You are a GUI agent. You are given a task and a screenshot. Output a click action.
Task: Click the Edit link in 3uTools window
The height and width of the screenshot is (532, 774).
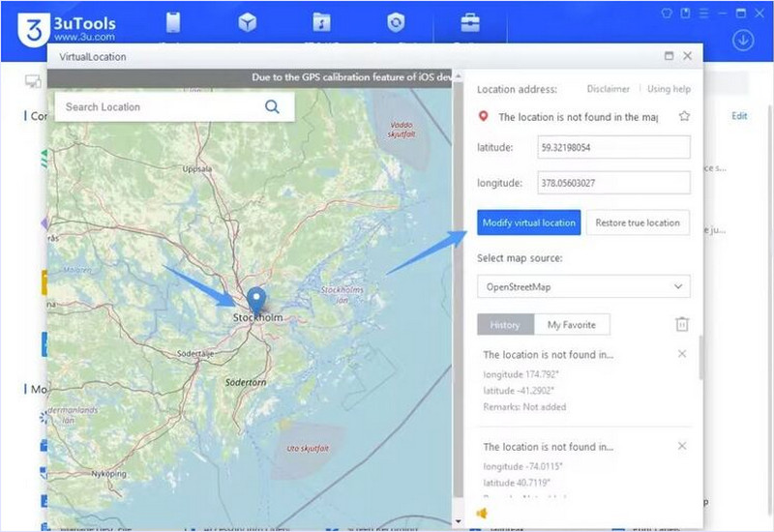pyautogui.click(x=739, y=116)
